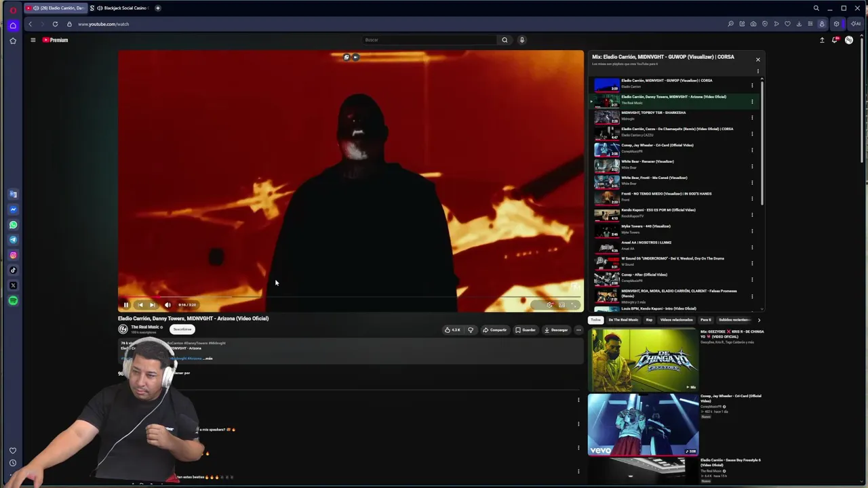Like the Arizona video
Screen dimensions: 868x488
pos(452,330)
